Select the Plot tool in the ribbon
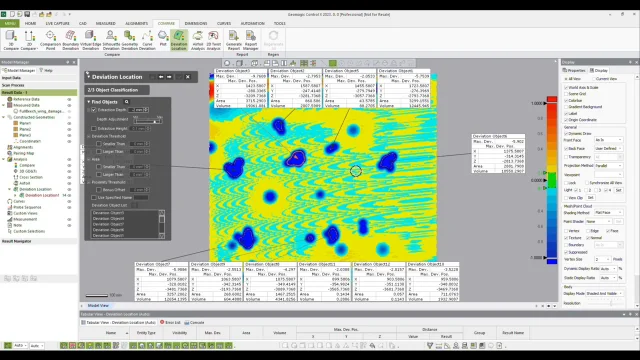The image size is (640, 360). pos(163,39)
